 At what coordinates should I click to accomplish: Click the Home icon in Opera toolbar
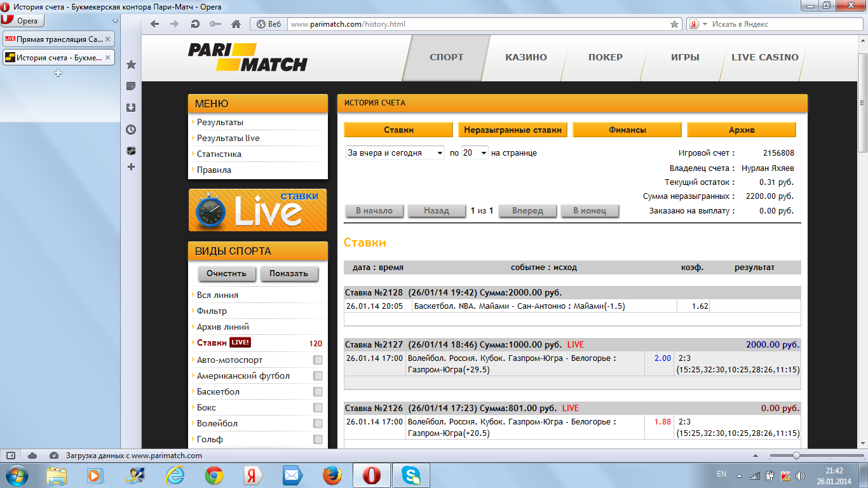coord(236,24)
